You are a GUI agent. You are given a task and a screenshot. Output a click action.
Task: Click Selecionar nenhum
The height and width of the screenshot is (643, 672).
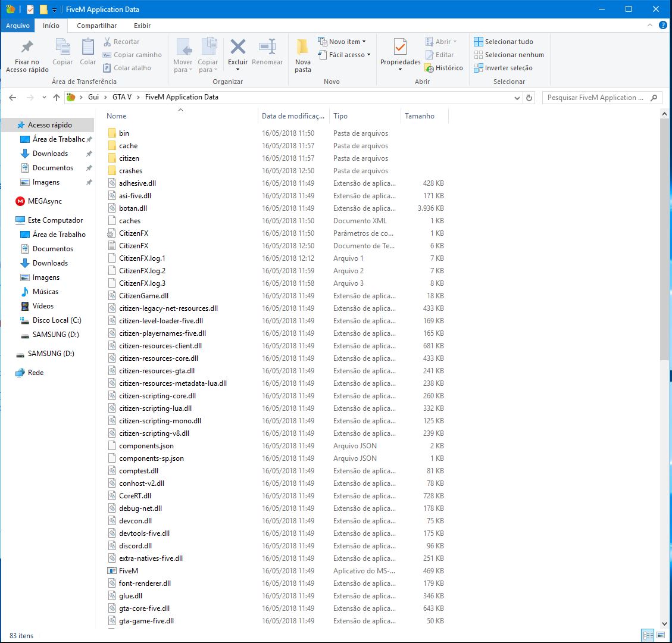point(509,55)
